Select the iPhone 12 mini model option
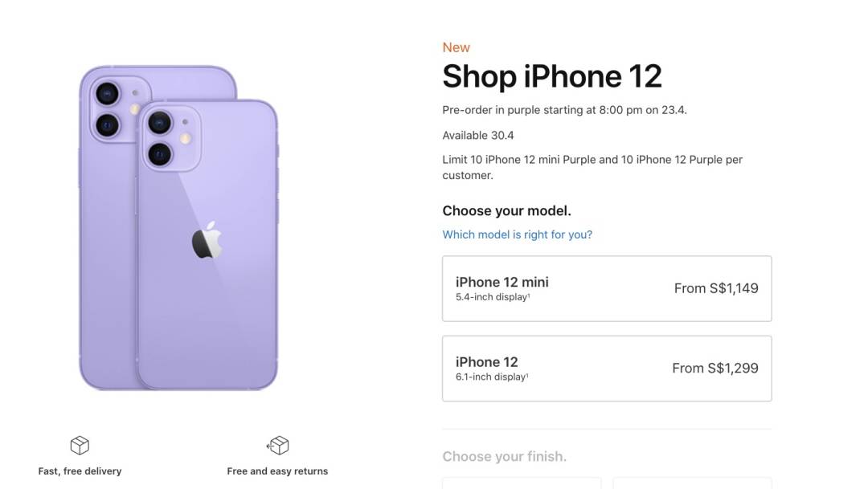The image size is (868, 489). (607, 288)
